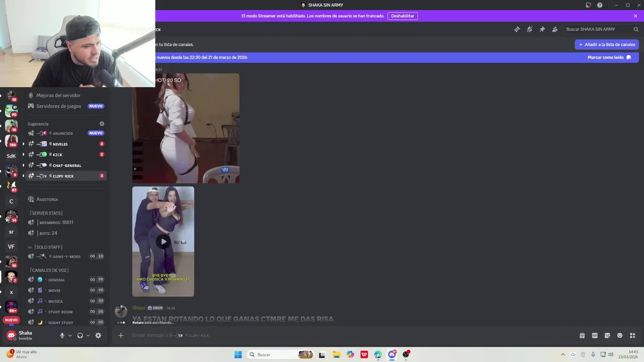Open the gift icon in message bar
This screenshot has height=362, width=644.
(582, 335)
